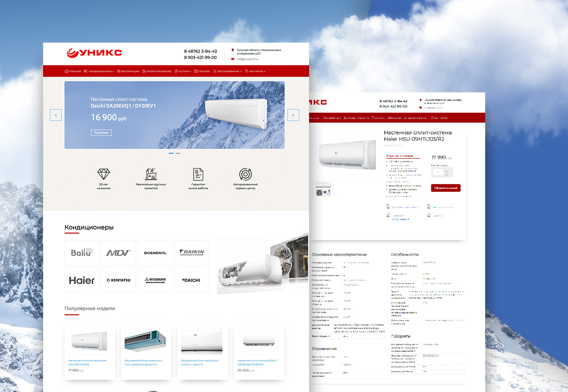Expand the Кондиционеры menu dropdown on home page
568x392 pixels.
pyautogui.click(x=98, y=71)
